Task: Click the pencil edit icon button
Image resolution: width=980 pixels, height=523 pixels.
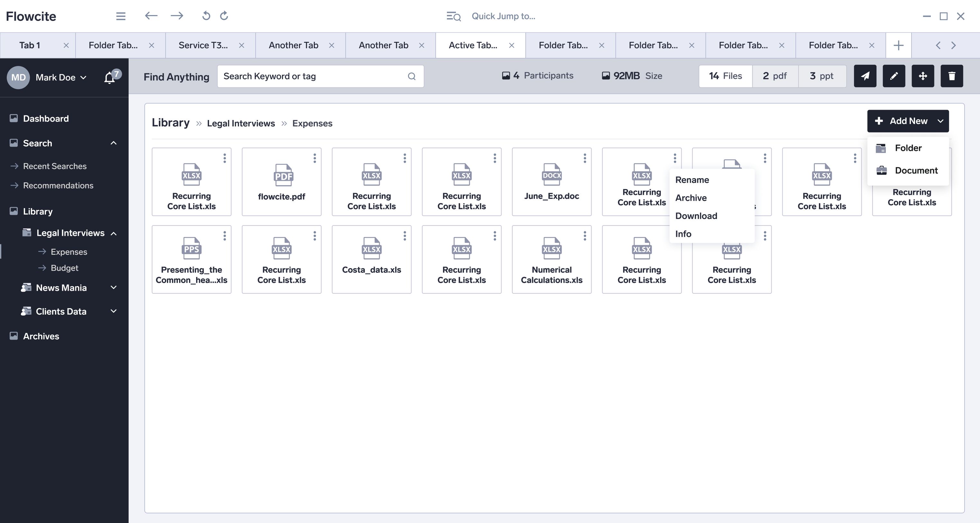Action: [894, 76]
